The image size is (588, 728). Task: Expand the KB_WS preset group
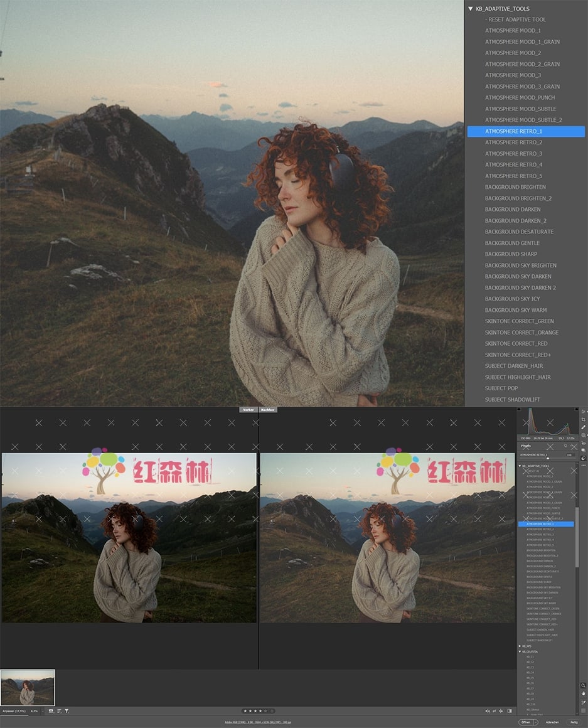click(x=520, y=646)
